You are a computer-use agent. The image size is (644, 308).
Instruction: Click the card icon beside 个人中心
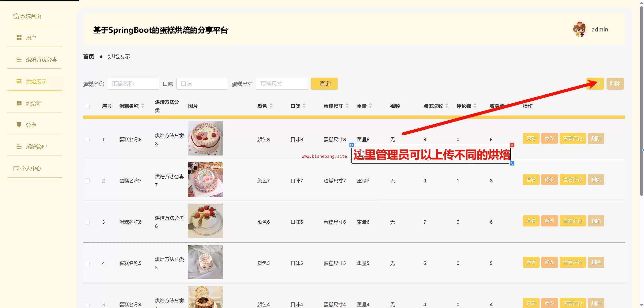tap(16, 168)
